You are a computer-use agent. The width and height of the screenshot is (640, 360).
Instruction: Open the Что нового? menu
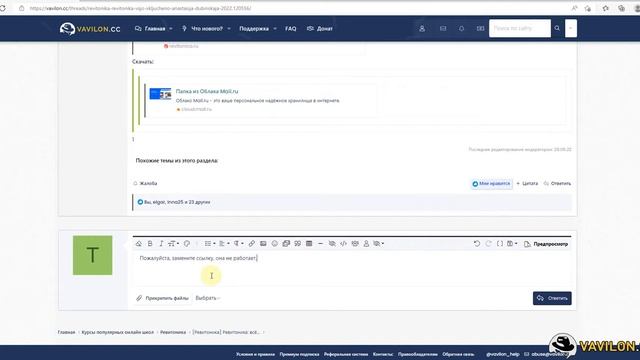pyautogui.click(x=203, y=29)
